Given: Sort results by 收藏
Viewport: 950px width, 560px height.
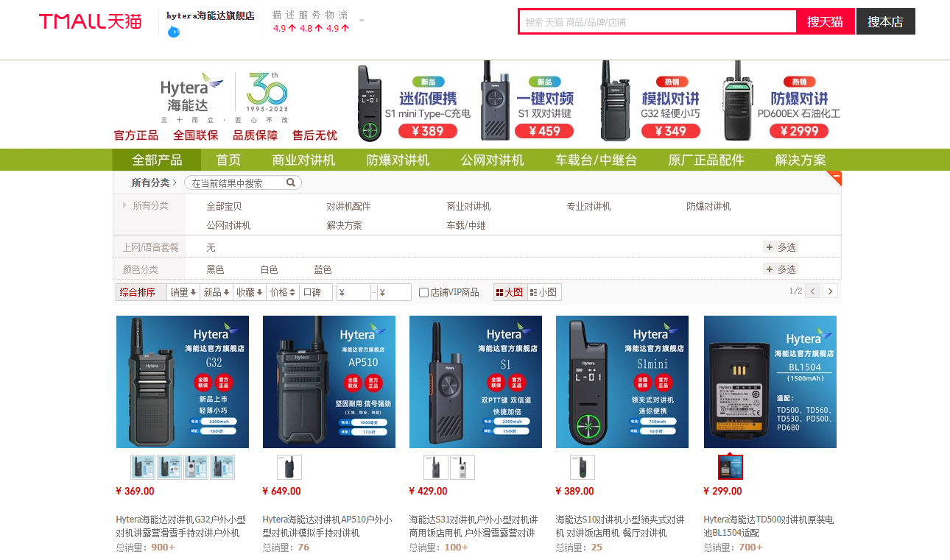Looking at the screenshot, I should point(250,292).
